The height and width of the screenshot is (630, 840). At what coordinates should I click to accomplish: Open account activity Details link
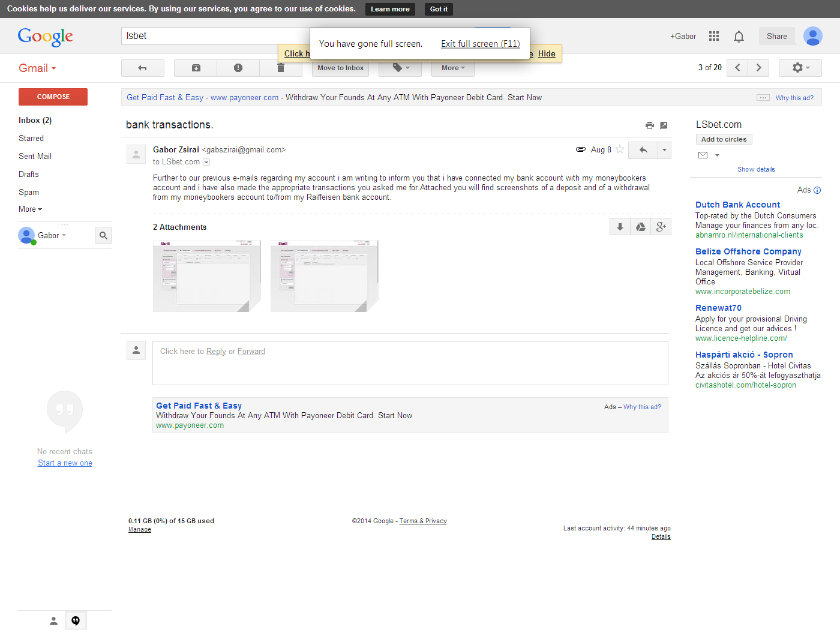[661, 537]
